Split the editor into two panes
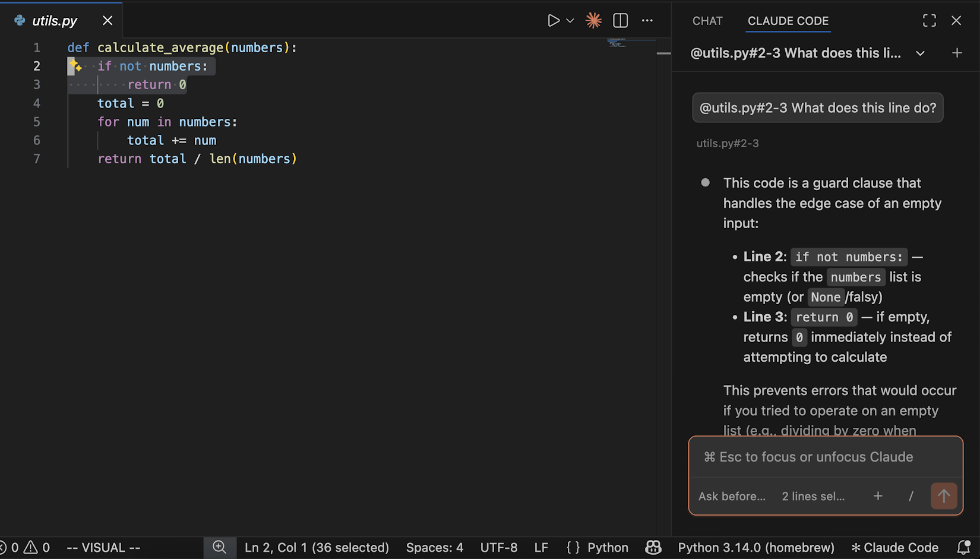The width and height of the screenshot is (980, 559). point(620,20)
